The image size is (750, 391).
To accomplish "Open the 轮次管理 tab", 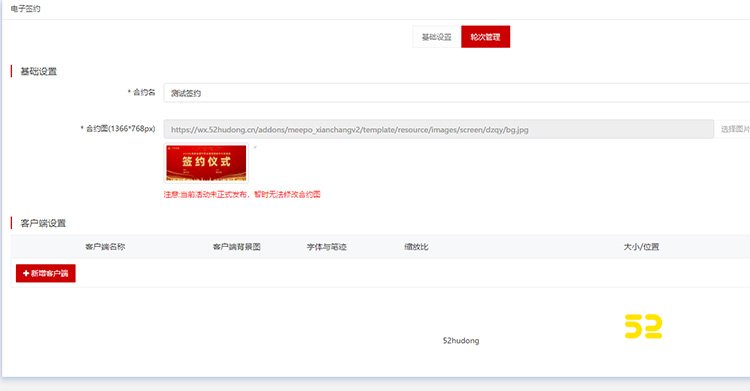I will pos(485,37).
